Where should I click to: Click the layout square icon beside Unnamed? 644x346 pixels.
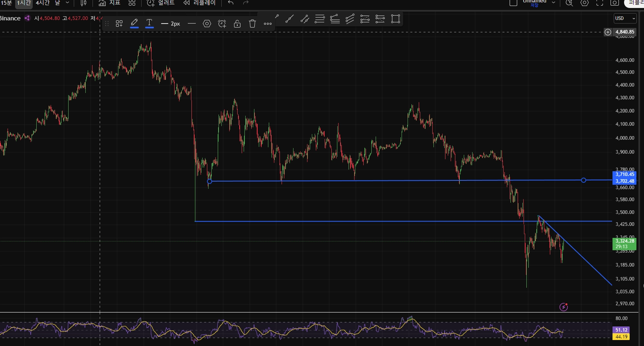click(514, 3)
